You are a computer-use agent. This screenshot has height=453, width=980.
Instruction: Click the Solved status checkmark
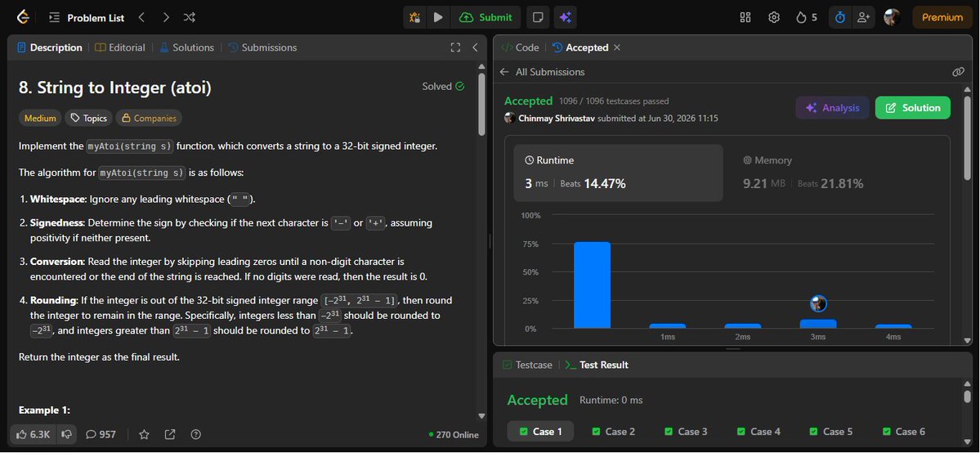[443, 87]
